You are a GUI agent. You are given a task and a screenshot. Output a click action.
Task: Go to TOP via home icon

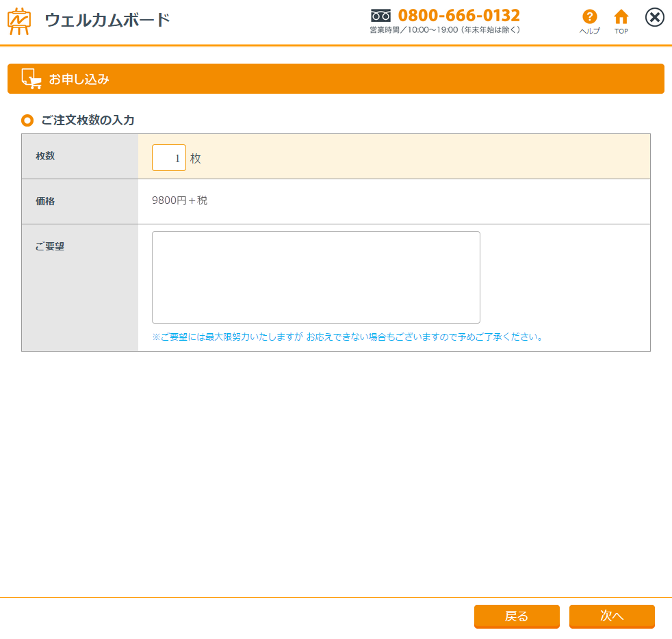[x=621, y=17]
